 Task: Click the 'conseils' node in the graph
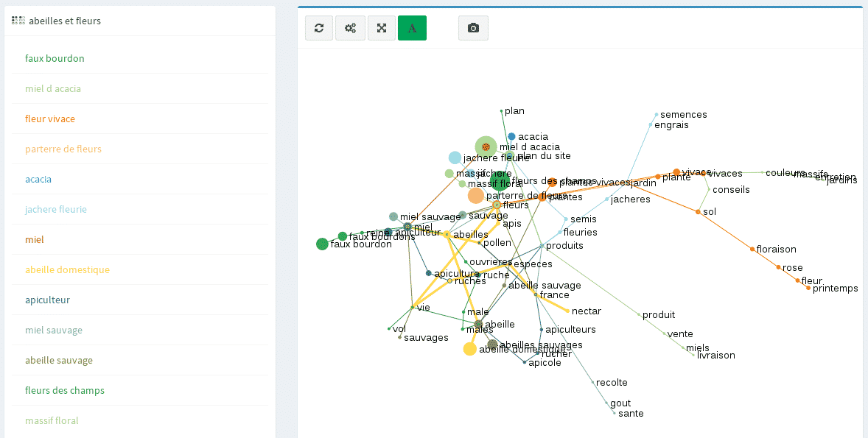pos(709,190)
